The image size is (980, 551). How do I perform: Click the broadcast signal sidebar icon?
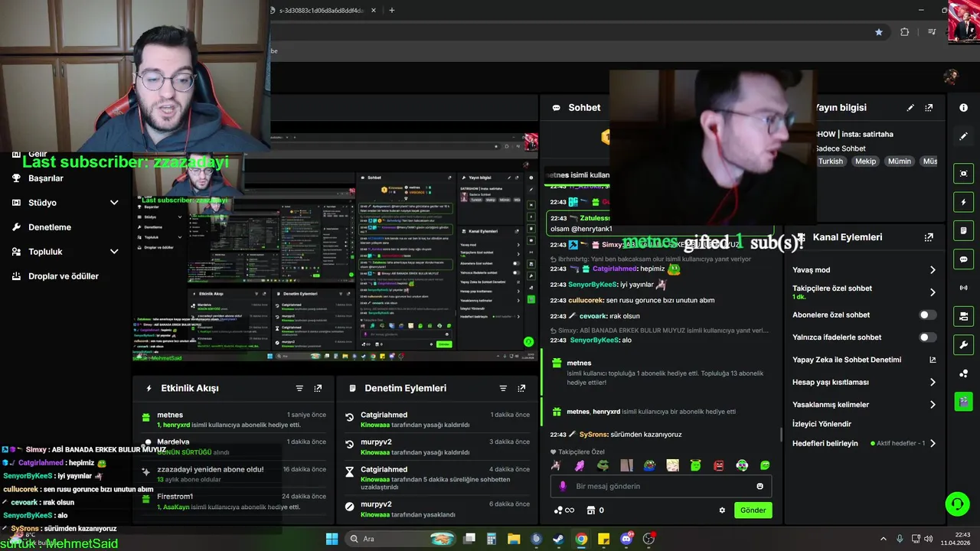963,288
